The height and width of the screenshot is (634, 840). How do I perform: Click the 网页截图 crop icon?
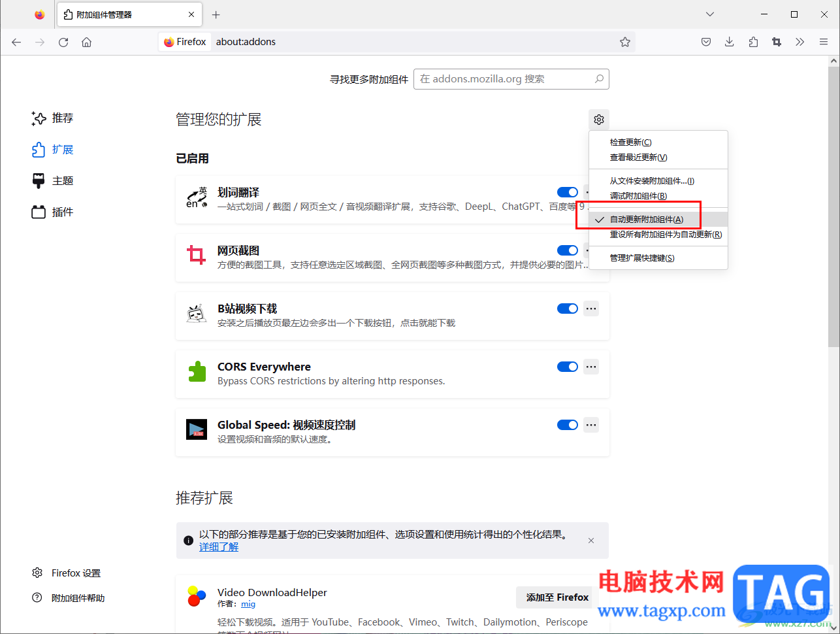click(197, 255)
